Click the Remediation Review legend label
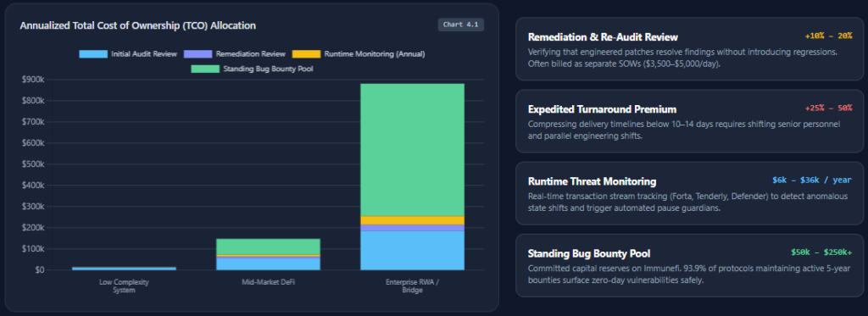868x316 pixels. 251,54
